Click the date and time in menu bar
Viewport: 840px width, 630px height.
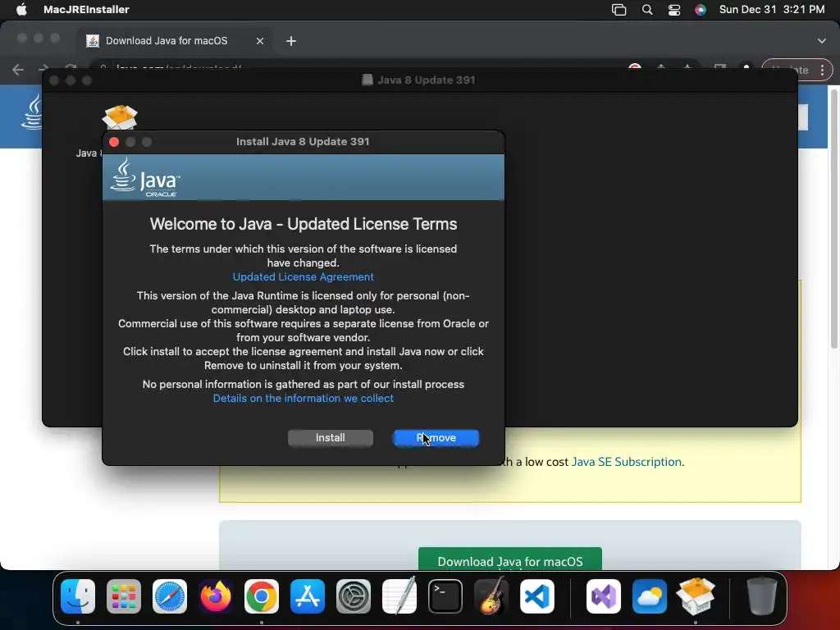[x=771, y=10]
